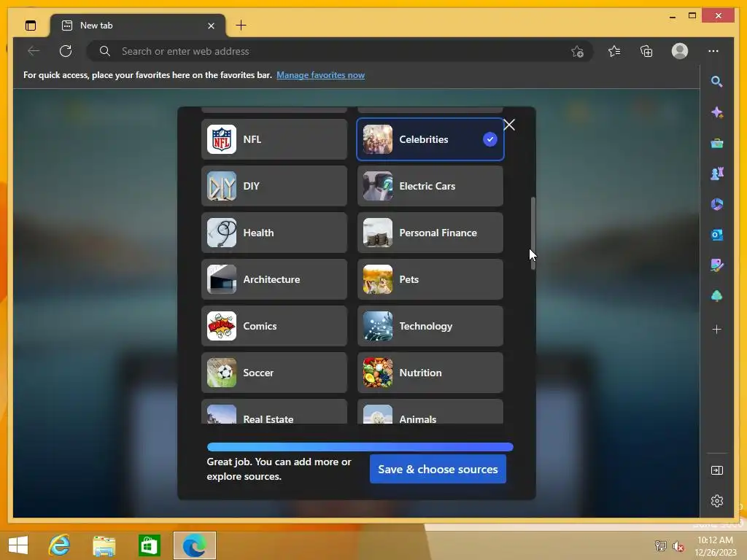
Task: Open the Favorites list icon
Action: pyautogui.click(x=614, y=51)
